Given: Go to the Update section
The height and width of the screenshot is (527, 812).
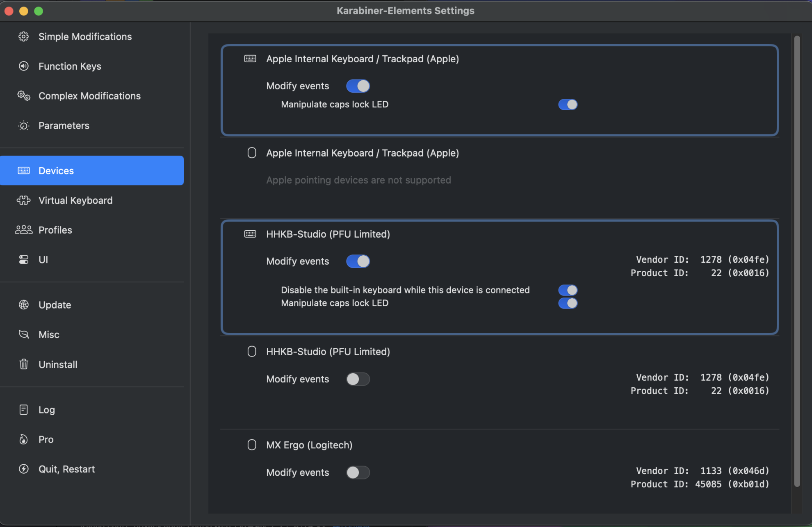Looking at the screenshot, I should point(92,304).
